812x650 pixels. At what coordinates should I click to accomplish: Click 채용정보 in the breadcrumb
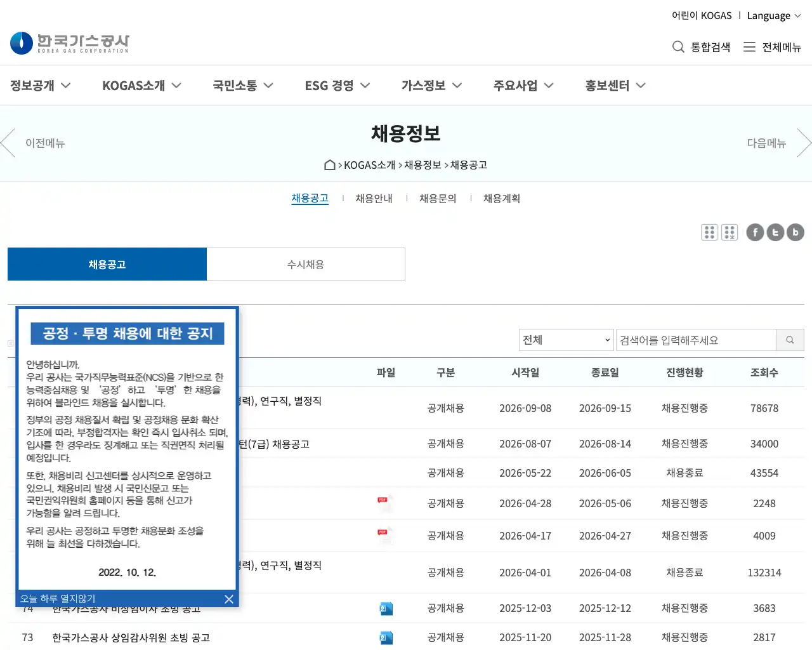(x=422, y=165)
